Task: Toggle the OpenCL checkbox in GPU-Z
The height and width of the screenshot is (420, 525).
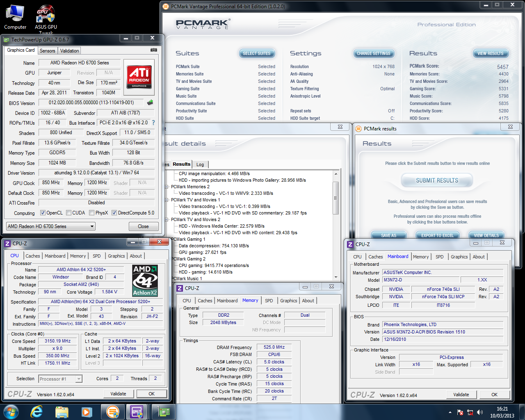Action: [x=43, y=213]
